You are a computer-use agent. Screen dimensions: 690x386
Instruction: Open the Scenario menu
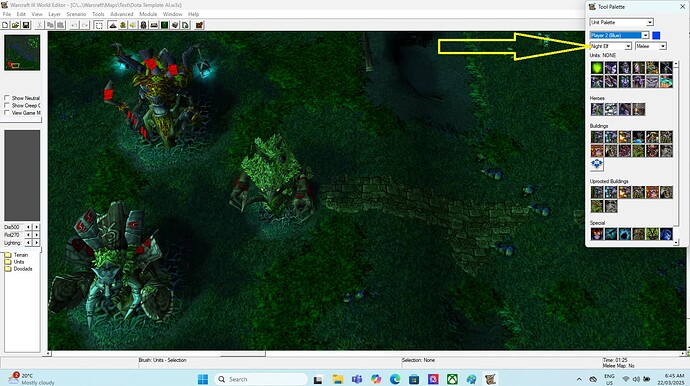(76, 14)
